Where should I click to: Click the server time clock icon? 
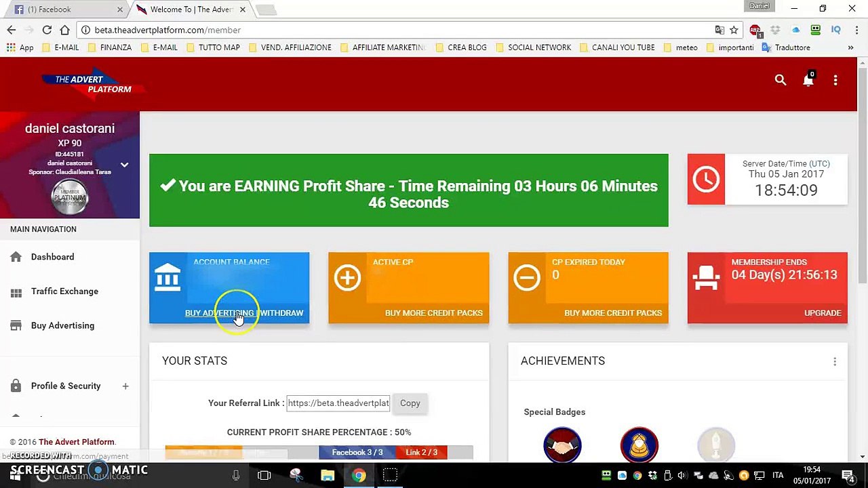pyautogui.click(x=706, y=180)
